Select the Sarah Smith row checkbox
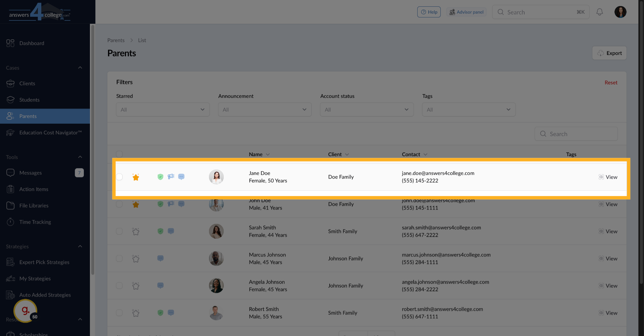The height and width of the screenshot is (336, 644). [119, 231]
